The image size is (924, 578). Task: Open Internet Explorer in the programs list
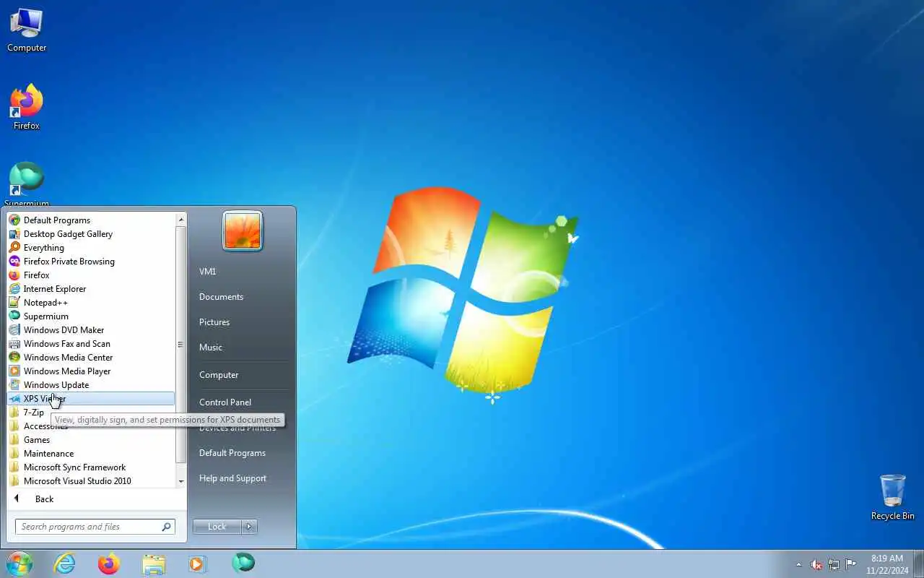91,289
